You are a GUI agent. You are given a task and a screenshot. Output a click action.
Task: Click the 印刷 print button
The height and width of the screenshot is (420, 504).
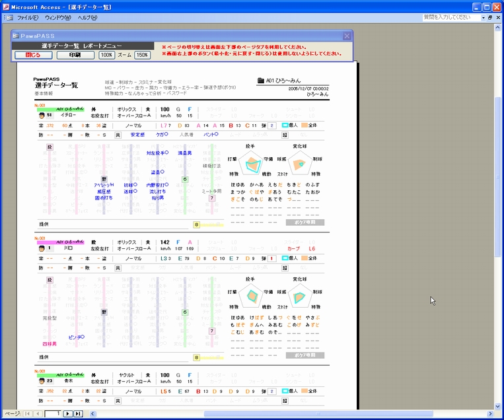(75, 55)
